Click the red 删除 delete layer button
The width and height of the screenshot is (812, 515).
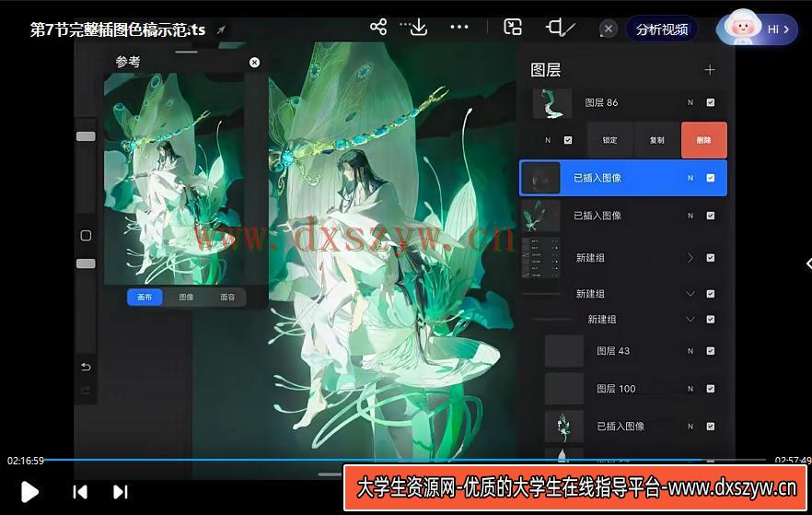tap(703, 140)
